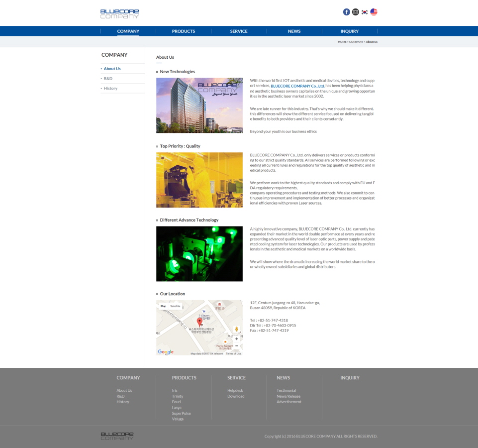Open map Terms of Use link
Image resolution: width=478 pixels, height=448 pixels.
tap(233, 353)
